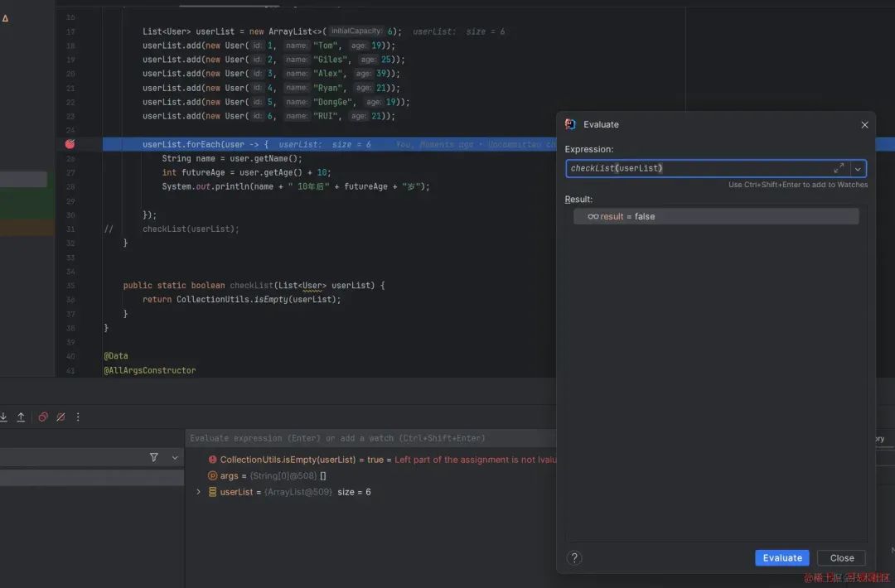Click the filter funnel icon in frames panel
Viewport: 895px width, 588px height.
[153, 457]
